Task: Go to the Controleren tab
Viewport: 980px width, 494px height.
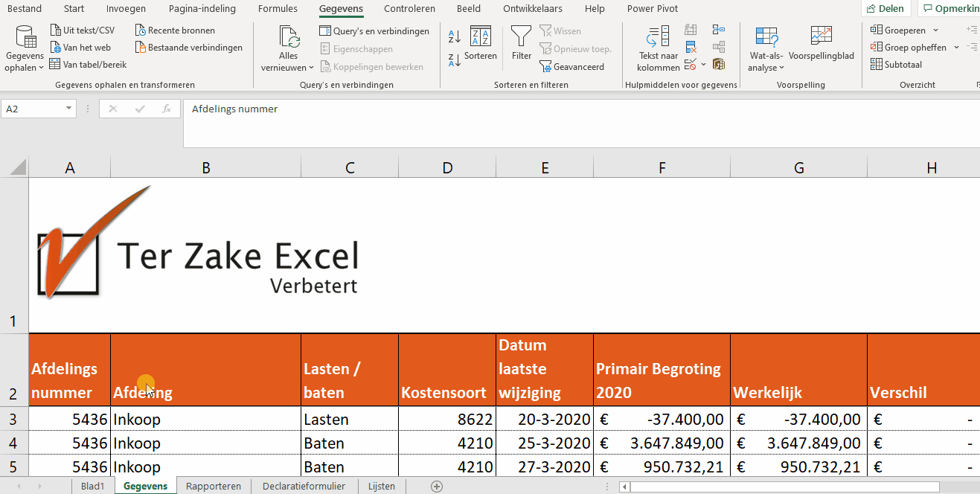Action: 410,9
